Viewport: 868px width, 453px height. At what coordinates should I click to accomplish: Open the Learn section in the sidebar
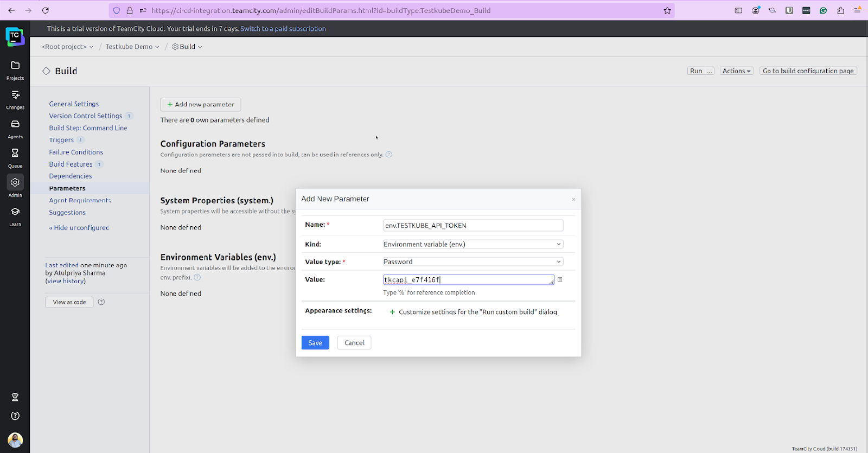pyautogui.click(x=15, y=216)
